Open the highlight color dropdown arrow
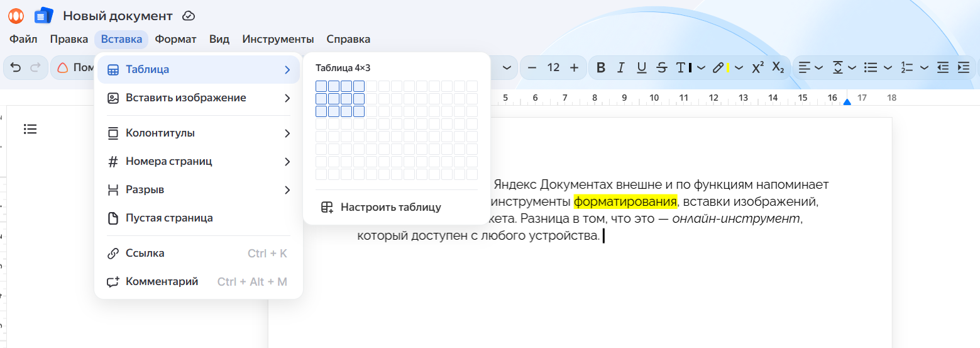 pyautogui.click(x=739, y=68)
